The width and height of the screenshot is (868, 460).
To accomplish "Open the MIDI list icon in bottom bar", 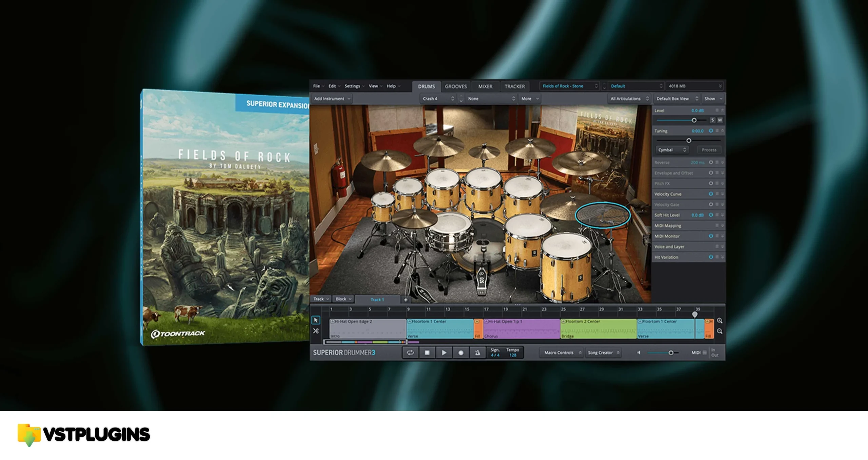I will click(705, 353).
